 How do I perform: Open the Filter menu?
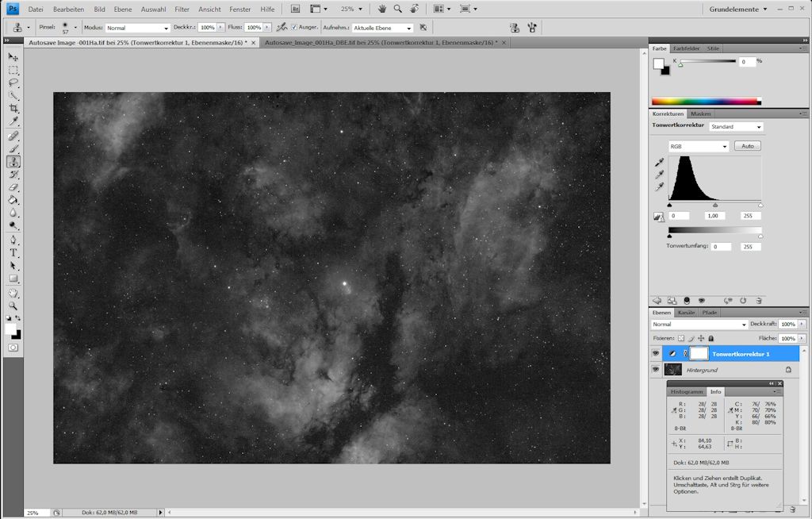coord(182,10)
